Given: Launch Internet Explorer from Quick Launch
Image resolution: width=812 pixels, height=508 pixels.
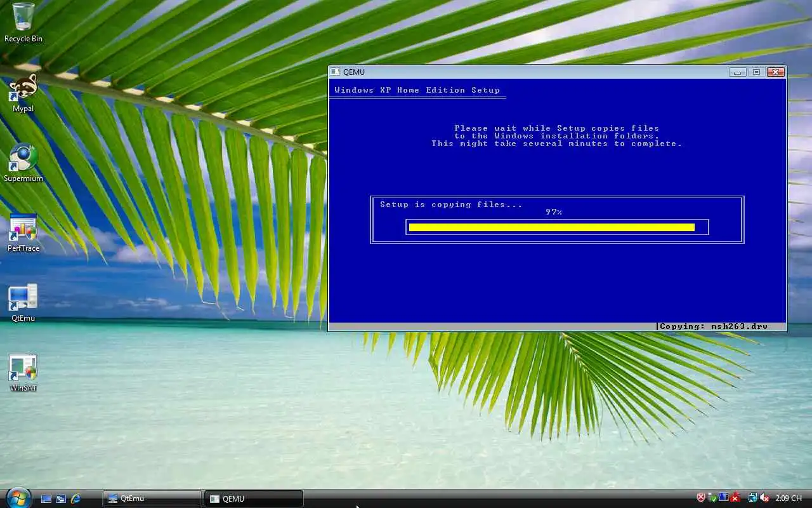Looking at the screenshot, I should 75,499.
